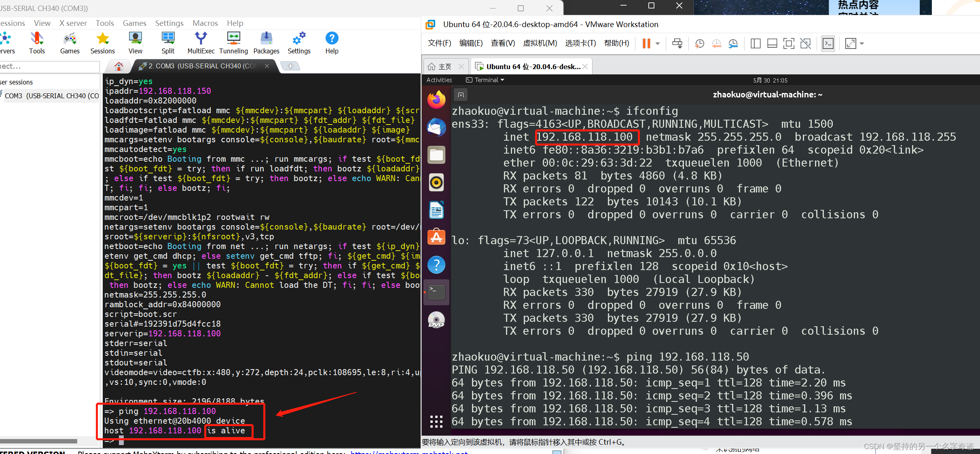Open the MobaXterm Games menu
980x454 pixels.
coord(134,23)
